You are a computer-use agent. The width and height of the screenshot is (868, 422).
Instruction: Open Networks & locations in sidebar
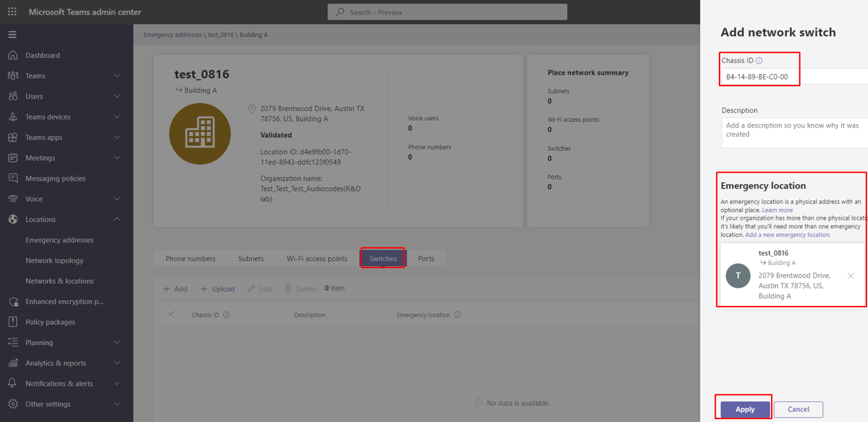(x=59, y=281)
